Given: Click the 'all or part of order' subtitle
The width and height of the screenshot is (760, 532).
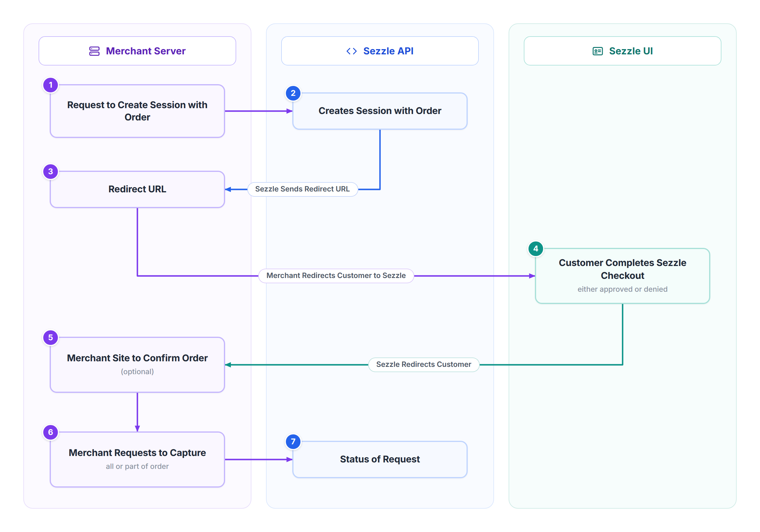Looking at the screenshot, I should pyautogui.click(x=137, y=467).
